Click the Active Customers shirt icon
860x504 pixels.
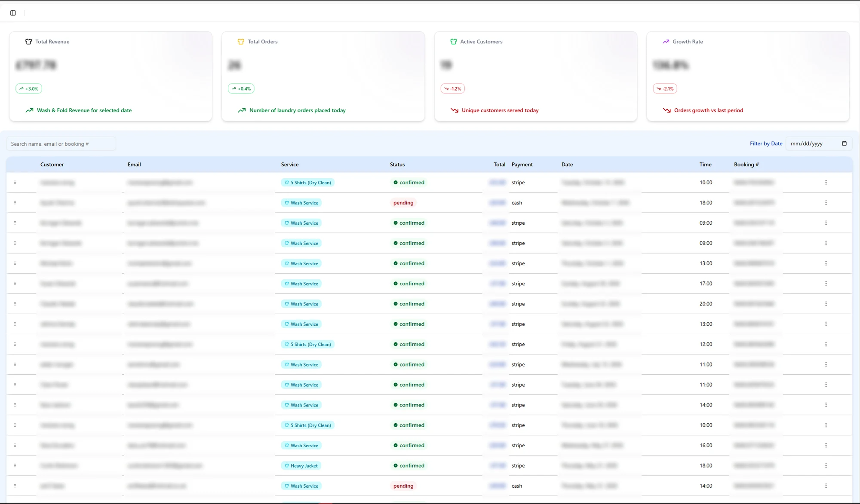(x=454, y=42)
